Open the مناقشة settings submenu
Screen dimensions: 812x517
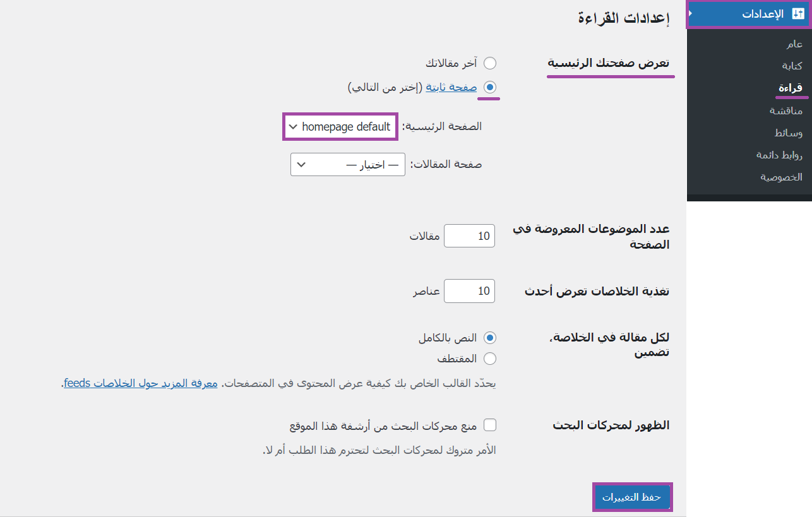pos(786,110)
